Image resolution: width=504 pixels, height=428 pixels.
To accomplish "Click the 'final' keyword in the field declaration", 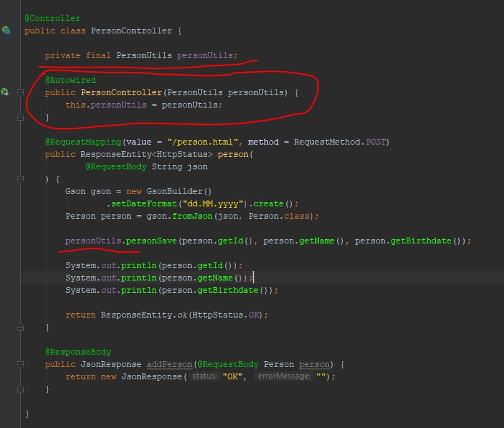I will (98, 55).
